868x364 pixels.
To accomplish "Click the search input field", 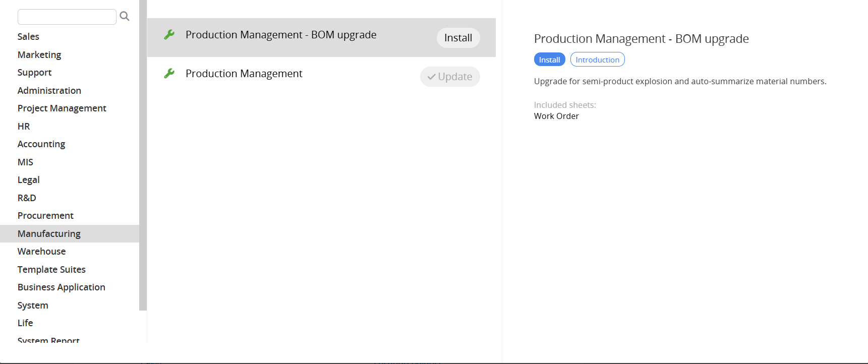I will pos(67,17).
